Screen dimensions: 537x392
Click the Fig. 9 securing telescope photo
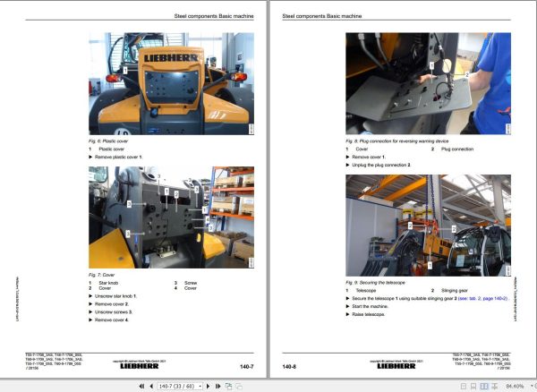(x=428, y=226)
